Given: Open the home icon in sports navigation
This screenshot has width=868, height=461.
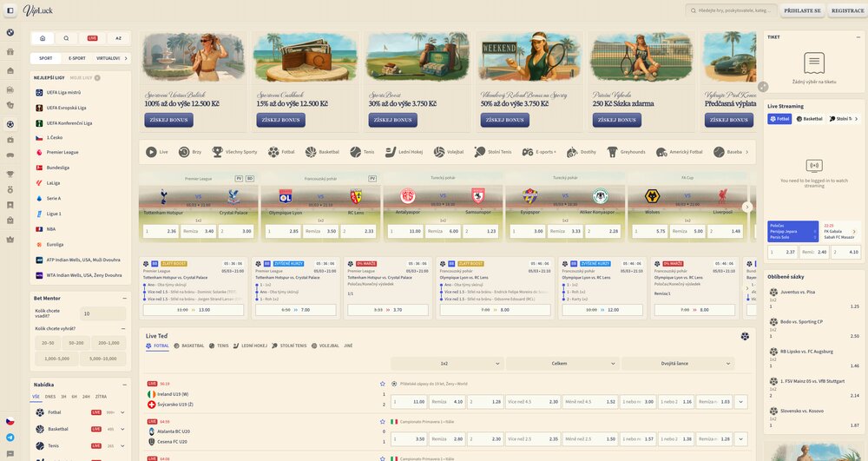Looking at the screenshot, I should (x=43, y=38).
